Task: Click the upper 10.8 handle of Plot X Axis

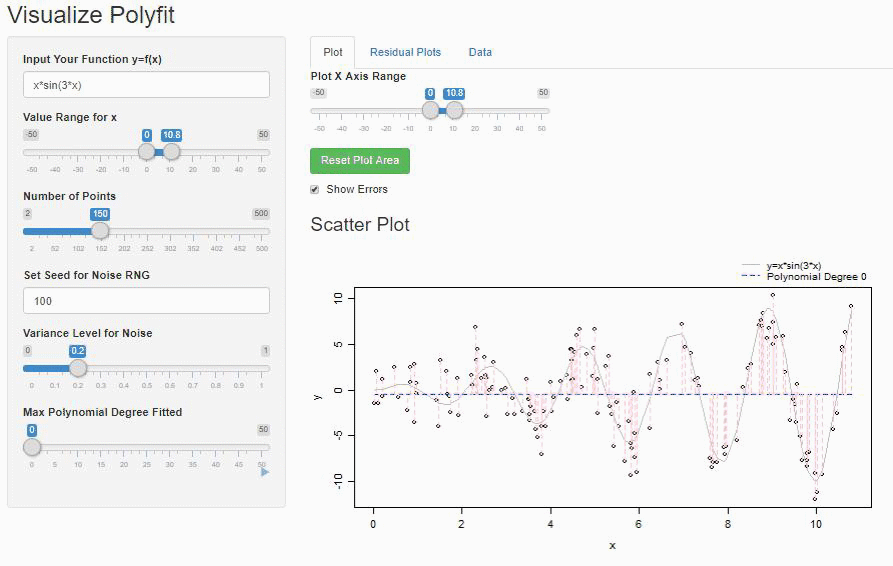Action: pyautogui.click(x=454, y=110)
